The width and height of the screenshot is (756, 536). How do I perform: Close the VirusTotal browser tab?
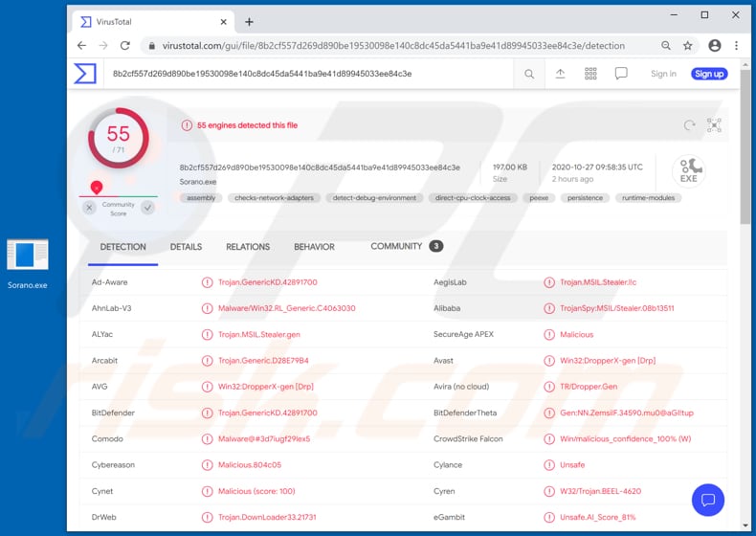(223, 22)
